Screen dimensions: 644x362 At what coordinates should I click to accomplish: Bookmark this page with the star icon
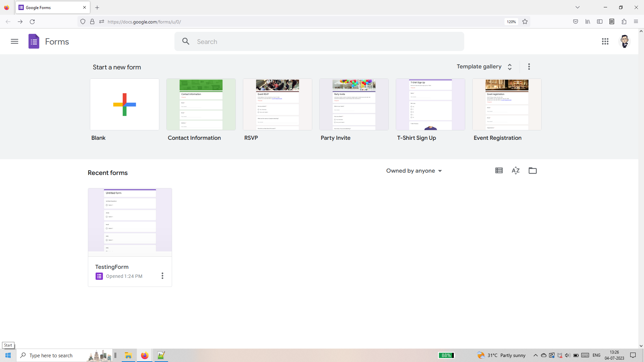pos(525,22)
